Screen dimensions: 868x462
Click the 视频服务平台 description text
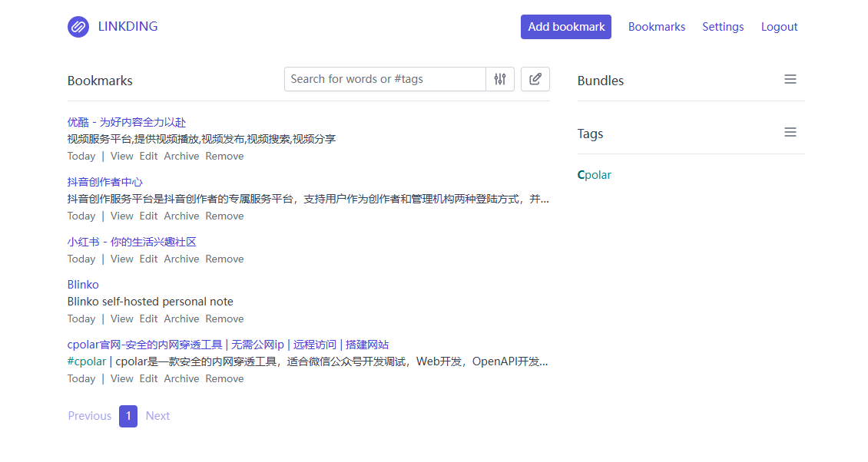201,139
